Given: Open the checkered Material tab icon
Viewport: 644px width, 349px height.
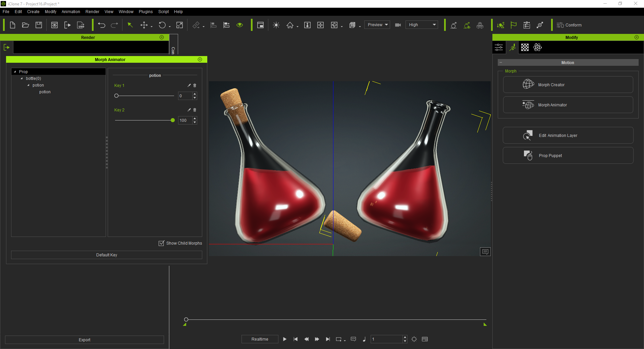Looking at the screenshot, I should 525,47.
